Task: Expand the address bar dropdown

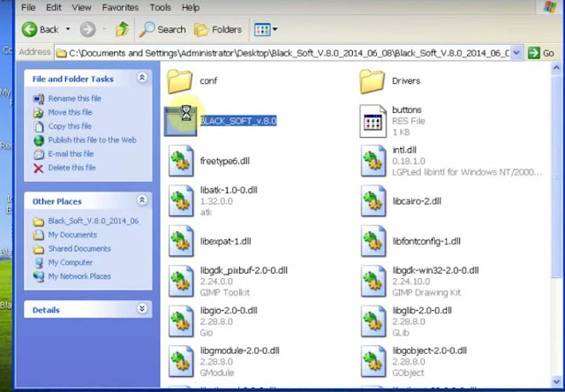Action: [516, 53]
